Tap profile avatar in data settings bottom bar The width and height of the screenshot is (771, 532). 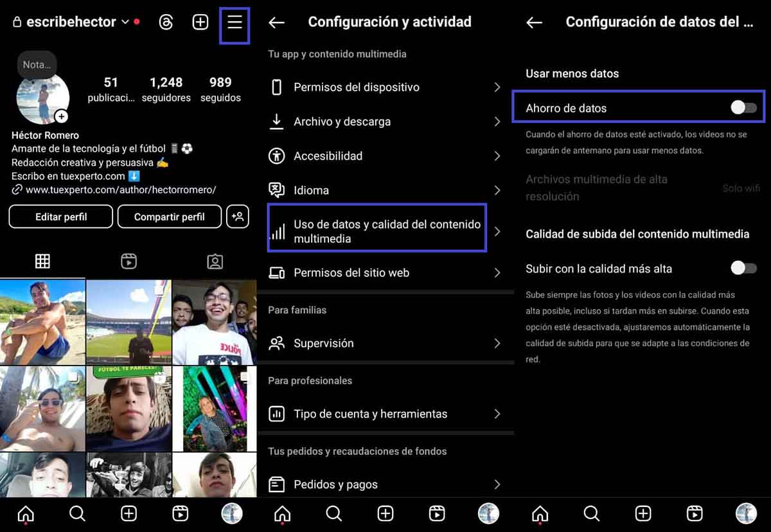click(746, 513)
